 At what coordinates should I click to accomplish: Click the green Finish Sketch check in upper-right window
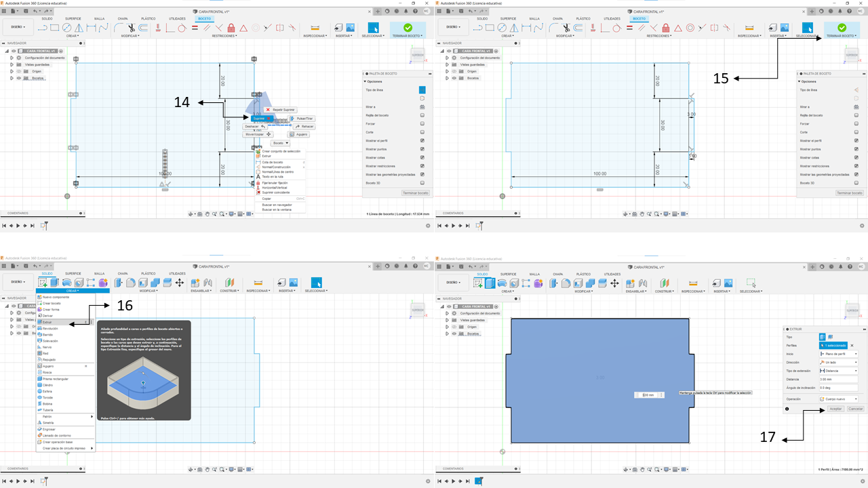tap(842, 28)
